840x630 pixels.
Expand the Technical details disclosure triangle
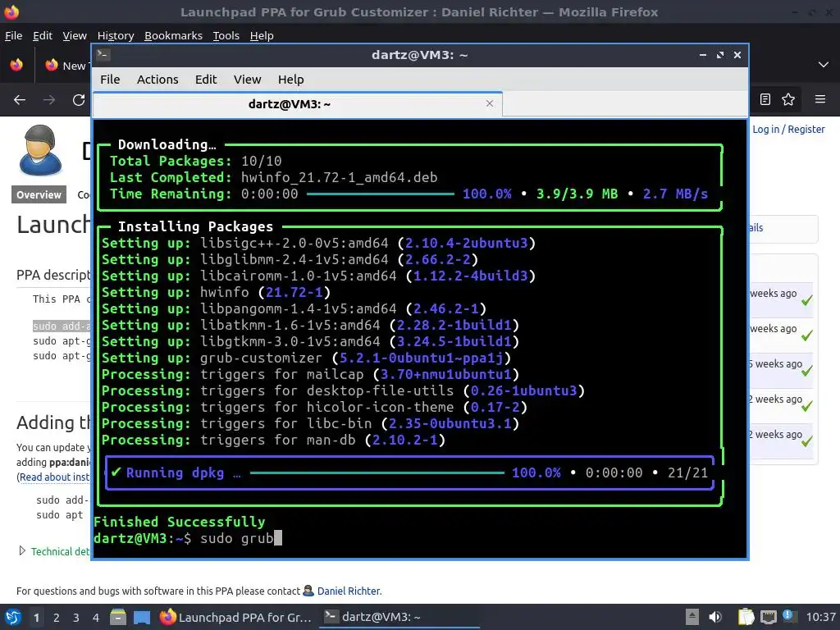click(22, 550)
